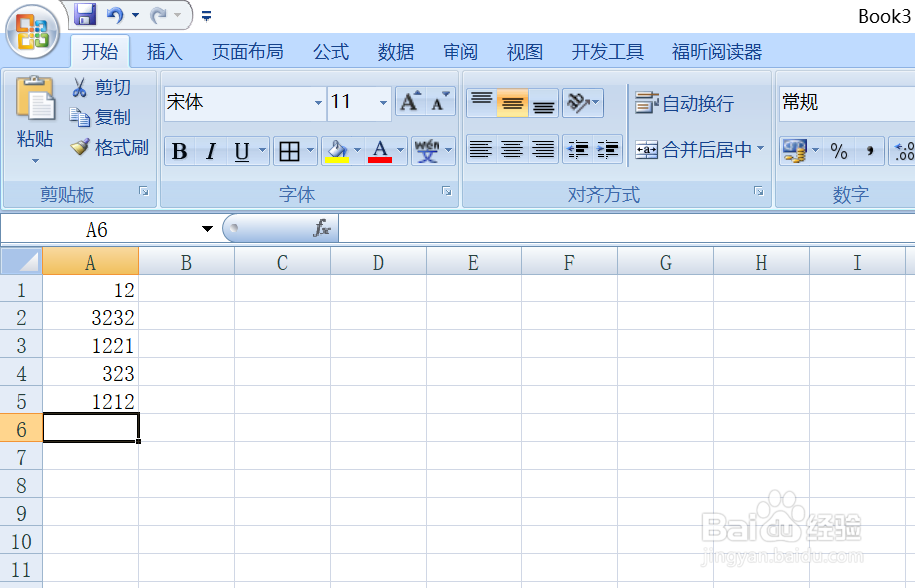Open the font name dropdown

coord(317,103)
